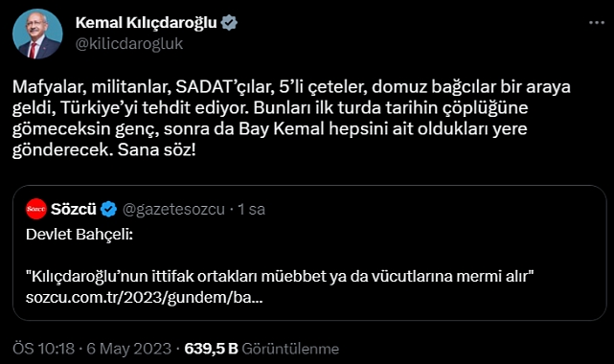
Task: Click the opening words 'Mafyalar, militanlar'
Action: pos(92,87)
